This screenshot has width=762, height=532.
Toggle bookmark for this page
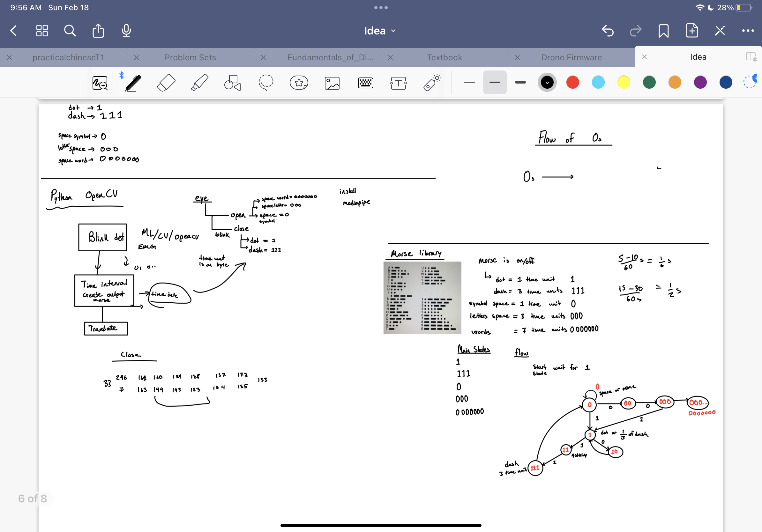coord(663,31)
